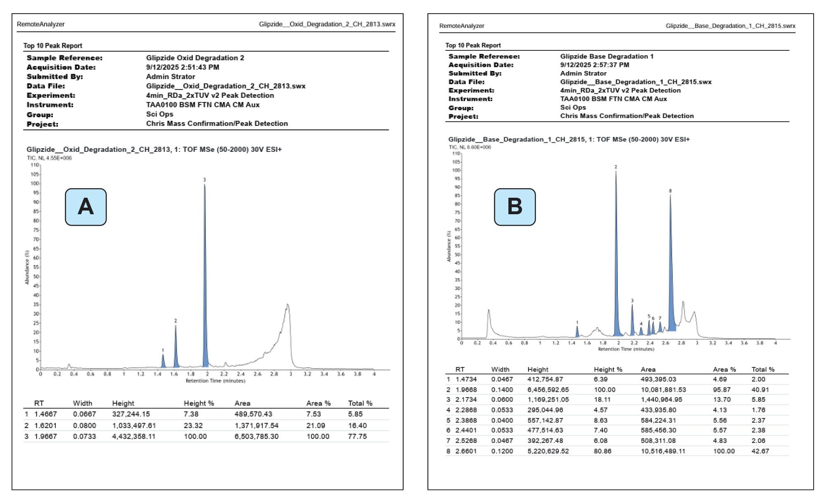Image resolution: width=826 pixels, height=504 pixels.
Task: Click the Retention Time axis label on chromatogram B
Action: [627, 348]
